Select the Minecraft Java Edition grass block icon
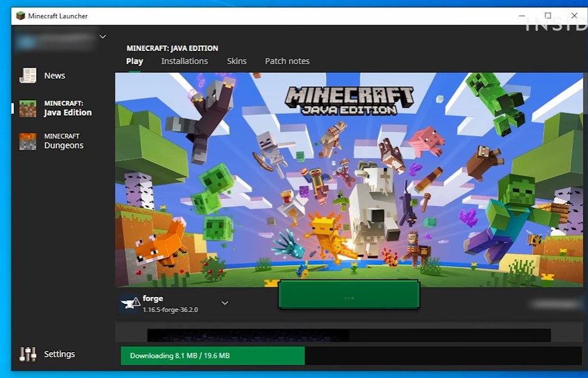Viewport: 588px width, 378px height. tap(28, 109)
